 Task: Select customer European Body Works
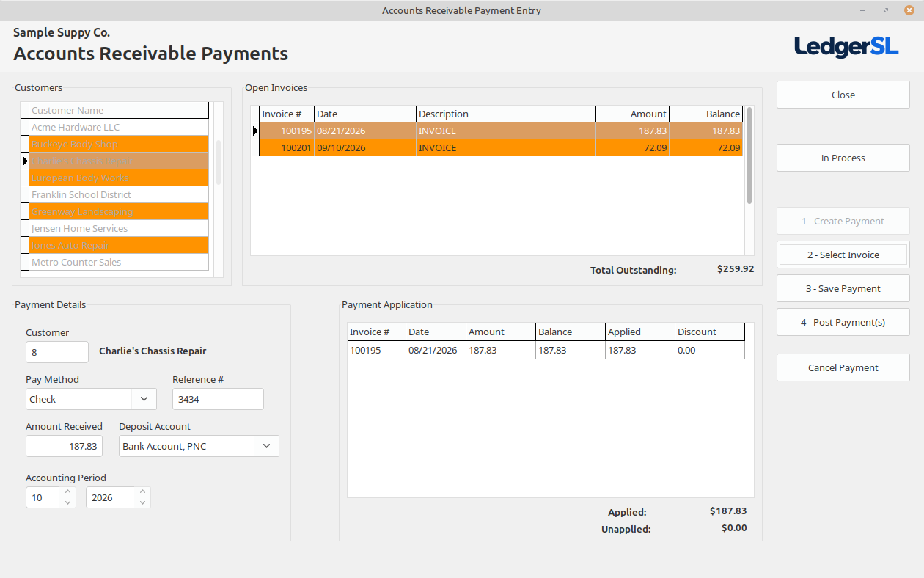[x=120, y=178]
